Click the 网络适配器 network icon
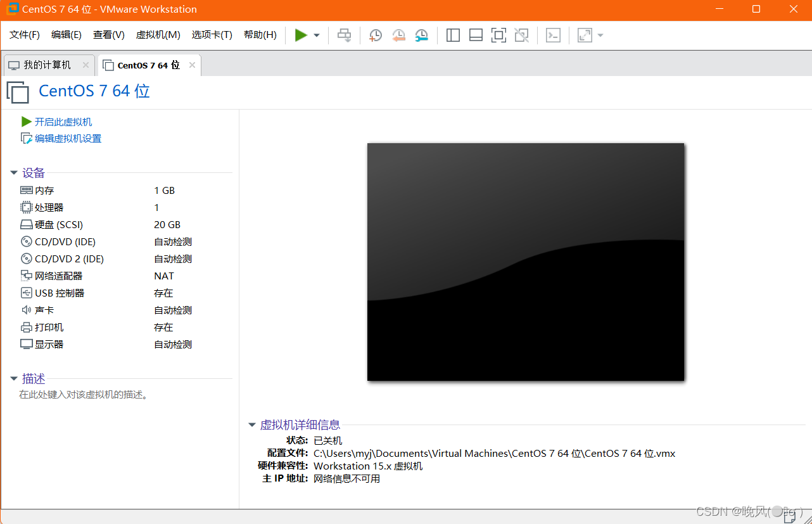This screenshot has height=524, width=812. [x=27, y=276]
